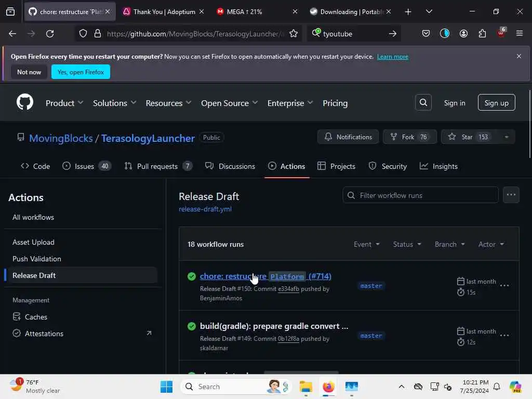
Task: Bookmark this page with the star icon
Action: click(x=294, y=34)
